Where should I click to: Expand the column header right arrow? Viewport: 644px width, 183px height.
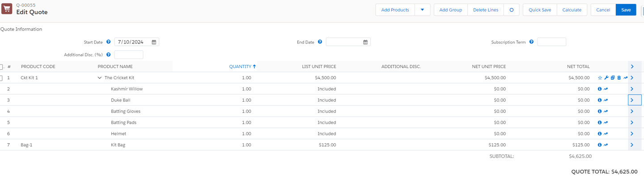[632, 67]
